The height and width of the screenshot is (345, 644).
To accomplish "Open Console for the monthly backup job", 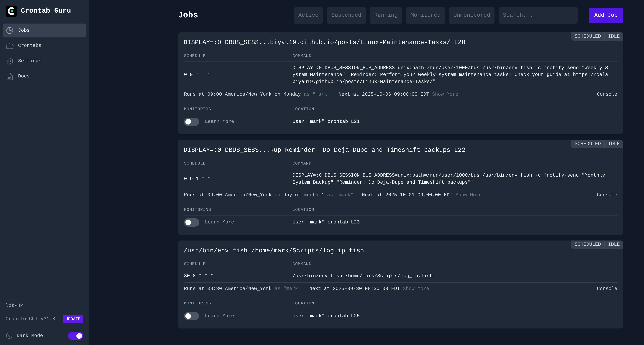I will (607, 195).
